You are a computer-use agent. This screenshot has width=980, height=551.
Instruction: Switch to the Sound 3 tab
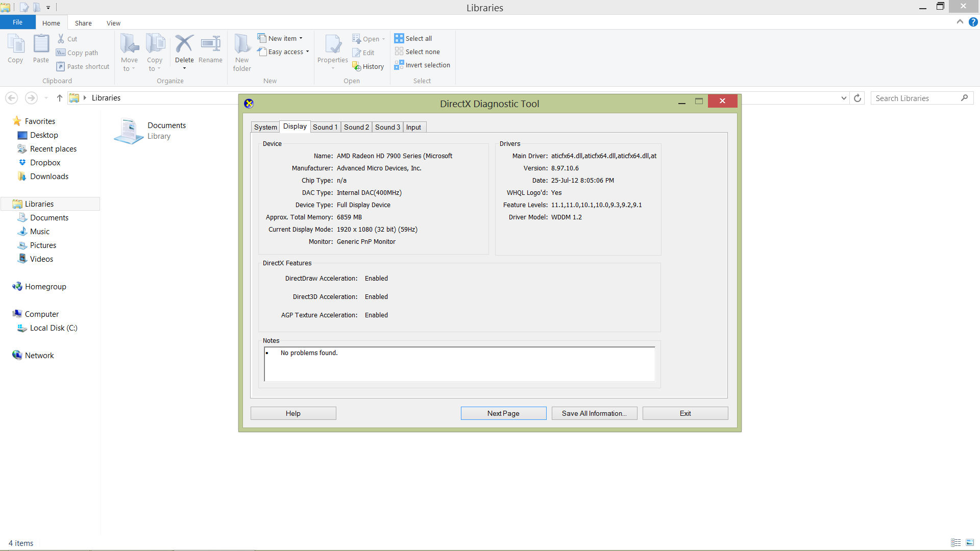pyautogui.click(x=387, y=127)
